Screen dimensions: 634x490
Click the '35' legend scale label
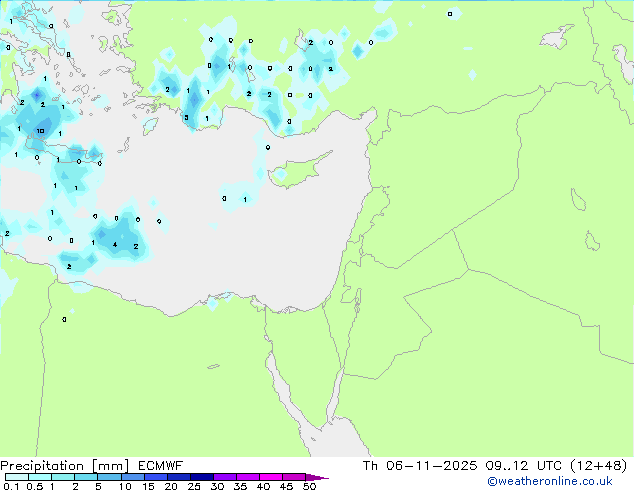(x=240, y=486)
